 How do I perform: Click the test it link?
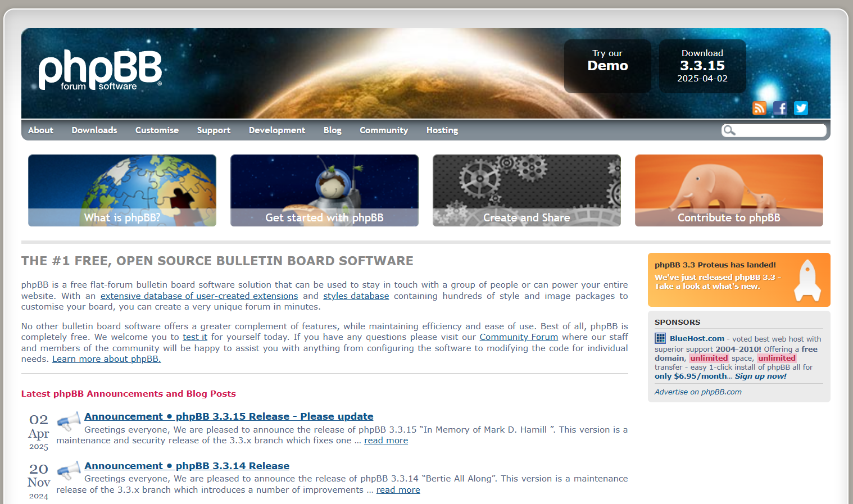[x=195, y=337]
